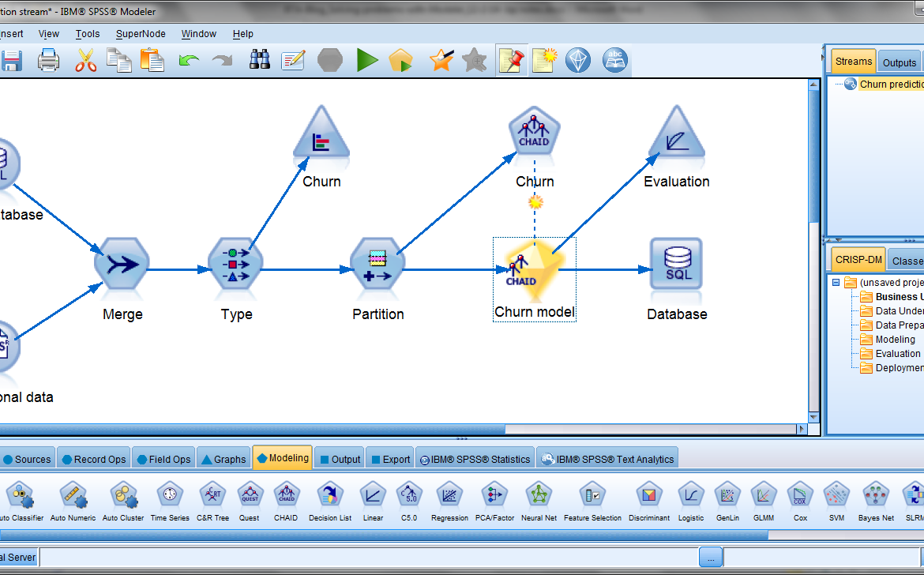Switch to the Output palette tab
This screenshot has height=575, width=924.
coord(340,459)
